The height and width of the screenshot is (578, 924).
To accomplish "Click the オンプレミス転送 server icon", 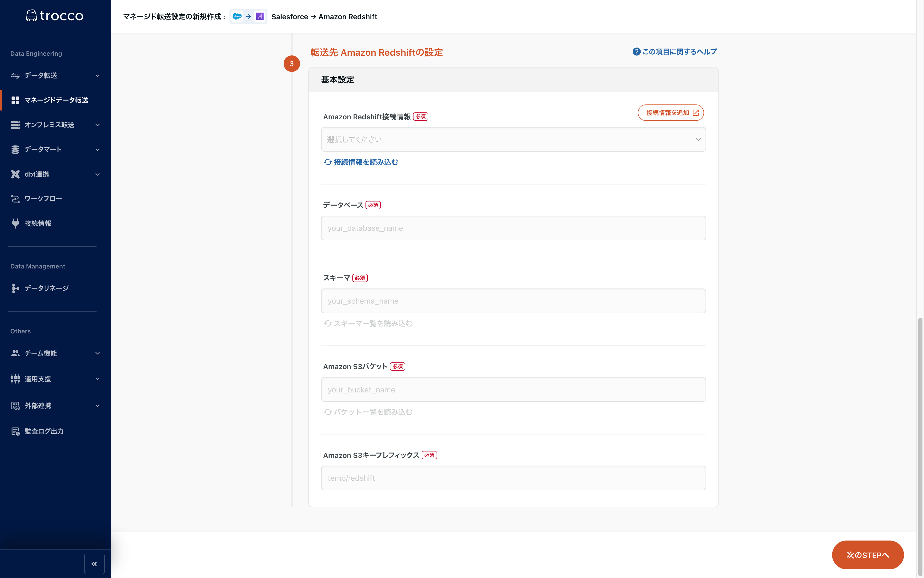I will [x=15, y=125].
